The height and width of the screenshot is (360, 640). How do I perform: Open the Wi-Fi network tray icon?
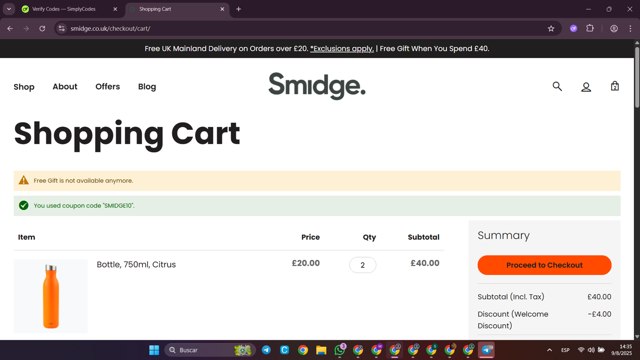[x=581, y=350]
